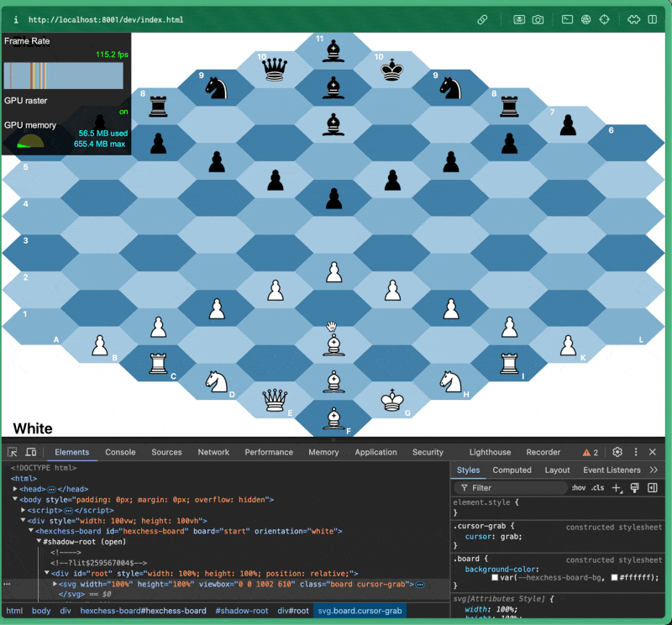Toggle the computed styles sidebar icon
This screenshot has width=672, height=625.
coord(653,488)
